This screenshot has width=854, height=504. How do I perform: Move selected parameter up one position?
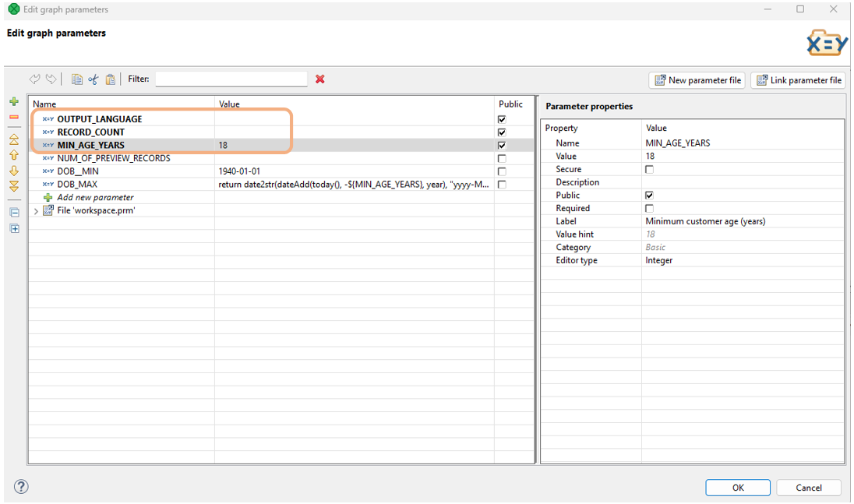point(13,155)
